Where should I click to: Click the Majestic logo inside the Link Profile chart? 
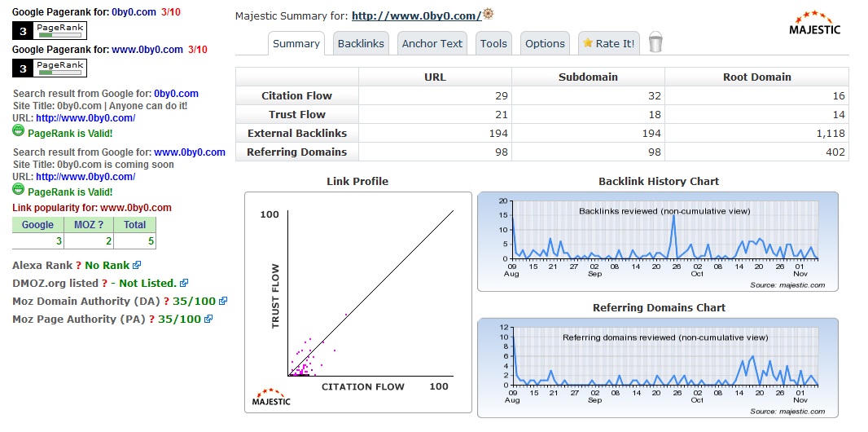pyautogui.click(x=270, y=396)
